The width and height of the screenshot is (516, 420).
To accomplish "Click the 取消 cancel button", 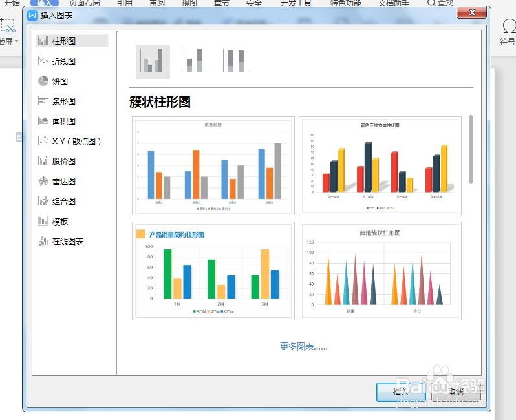I will coord(456,392).
